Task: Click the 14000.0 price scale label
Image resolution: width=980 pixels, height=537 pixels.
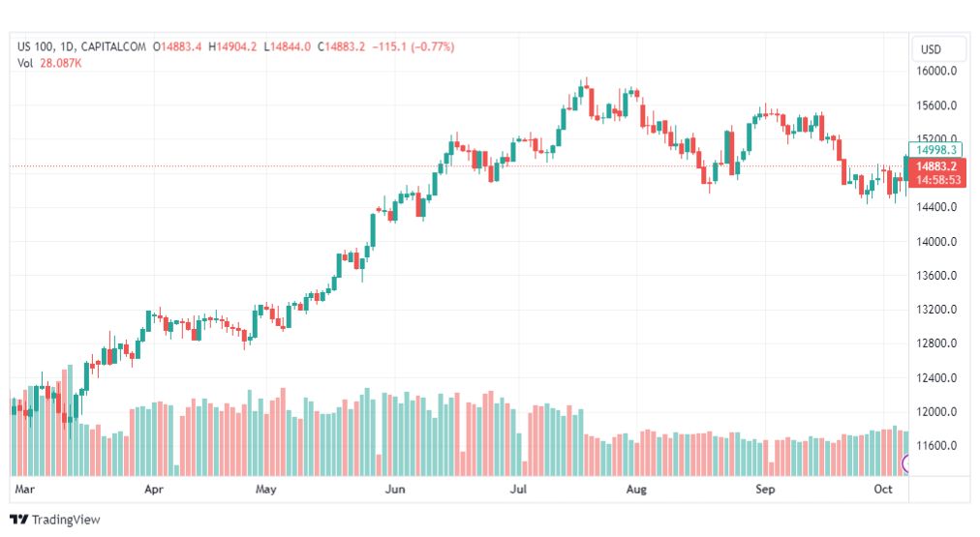Action: tap(937, 242)
